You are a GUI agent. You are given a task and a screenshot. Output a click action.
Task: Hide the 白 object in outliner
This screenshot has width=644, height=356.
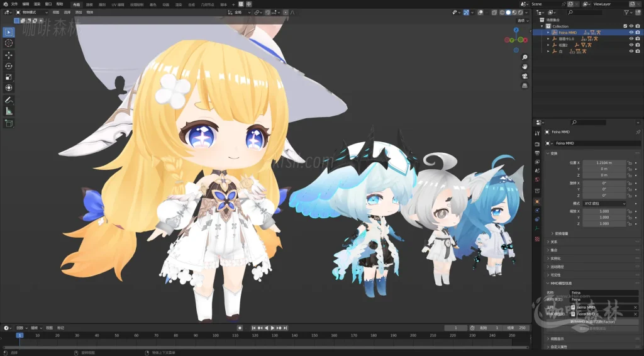[631, 52]
